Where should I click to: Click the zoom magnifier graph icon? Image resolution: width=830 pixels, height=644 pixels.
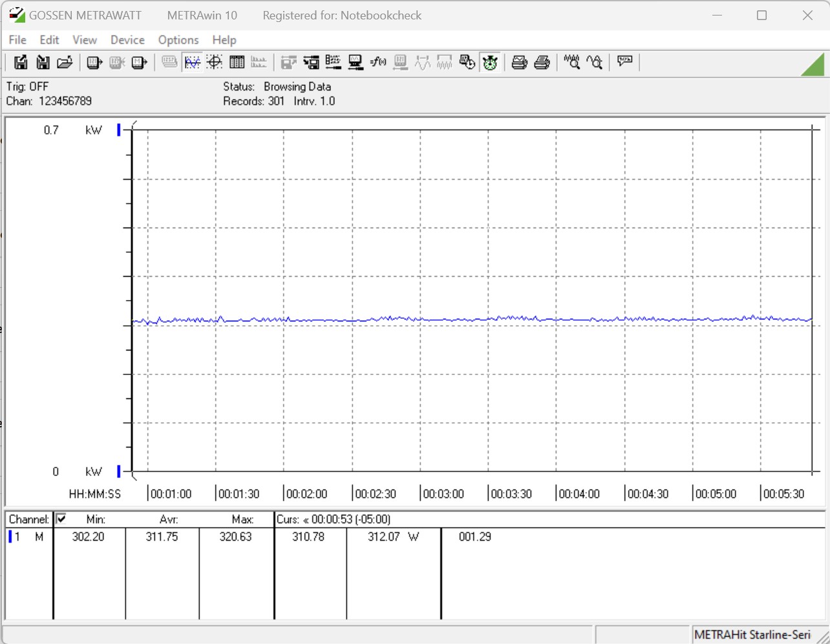(x=572, y=62)
